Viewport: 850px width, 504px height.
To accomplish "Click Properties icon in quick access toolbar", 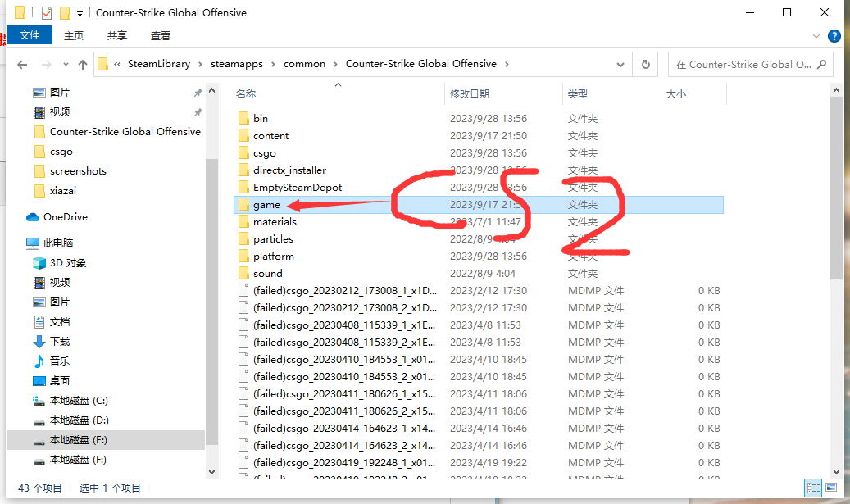I will click(47, 12).
